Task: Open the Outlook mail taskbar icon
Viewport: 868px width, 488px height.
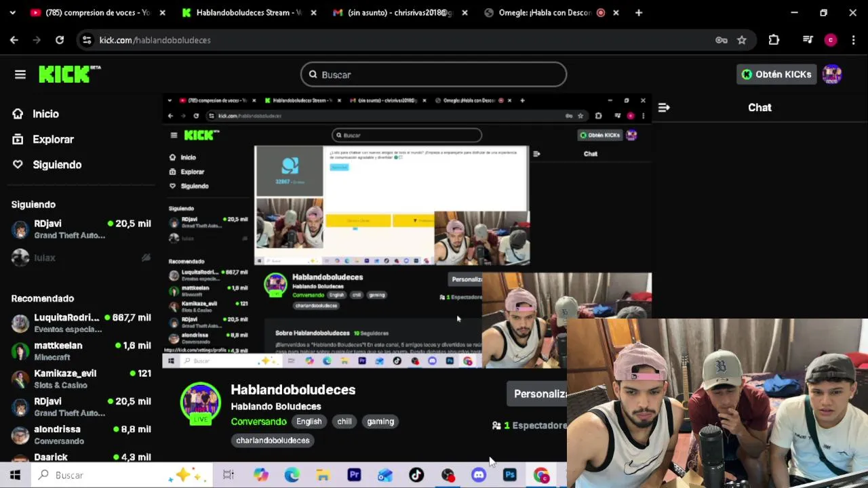Action: pos(385,475)
